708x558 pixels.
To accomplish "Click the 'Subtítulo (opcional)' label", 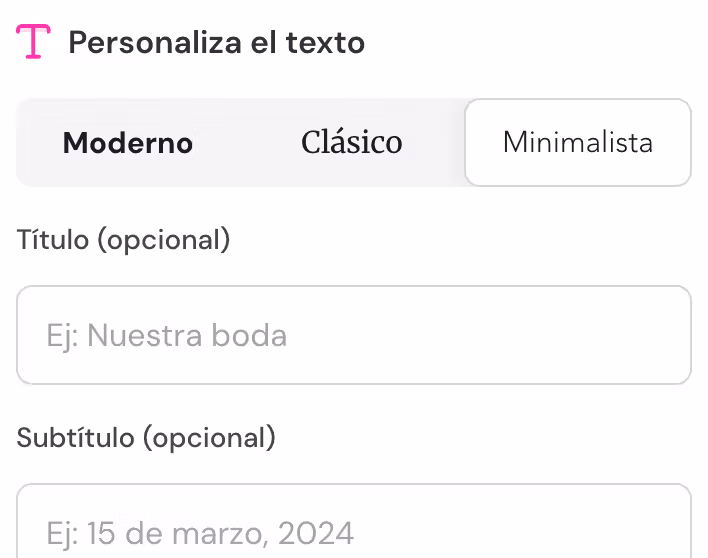I will click(x=146, y=438).
